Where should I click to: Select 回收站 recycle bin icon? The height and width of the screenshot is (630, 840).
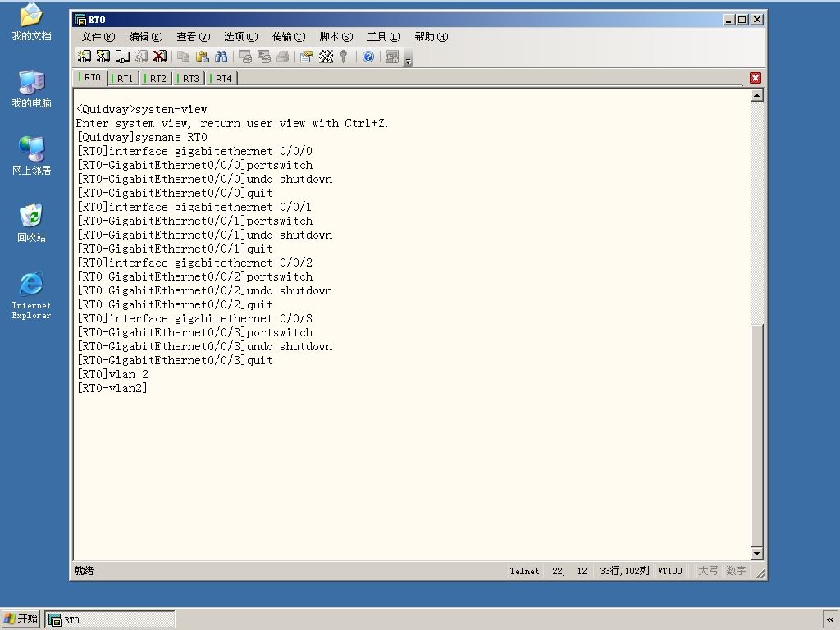point(31,223)
